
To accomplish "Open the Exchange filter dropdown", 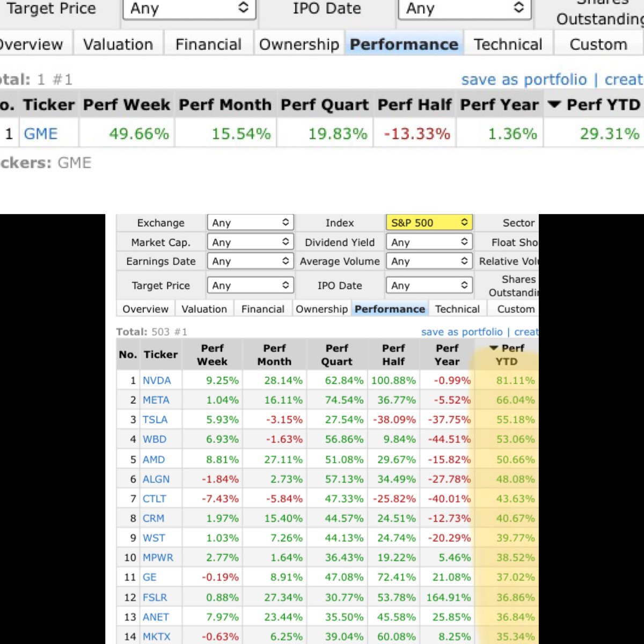I will [250, 223].
